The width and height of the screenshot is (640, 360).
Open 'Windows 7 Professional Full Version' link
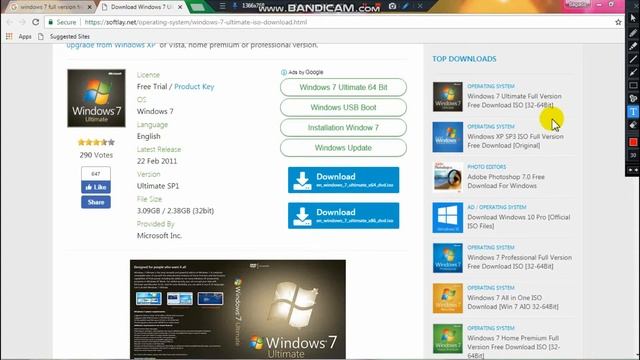519,262
